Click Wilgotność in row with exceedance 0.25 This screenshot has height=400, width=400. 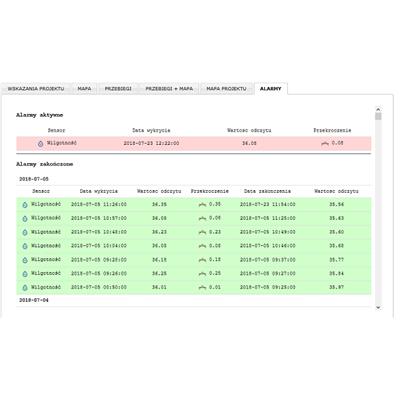[46, 273]
